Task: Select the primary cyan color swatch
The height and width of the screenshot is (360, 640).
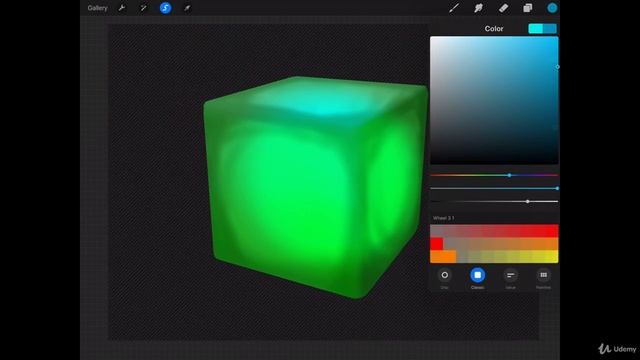Action: 536,29
